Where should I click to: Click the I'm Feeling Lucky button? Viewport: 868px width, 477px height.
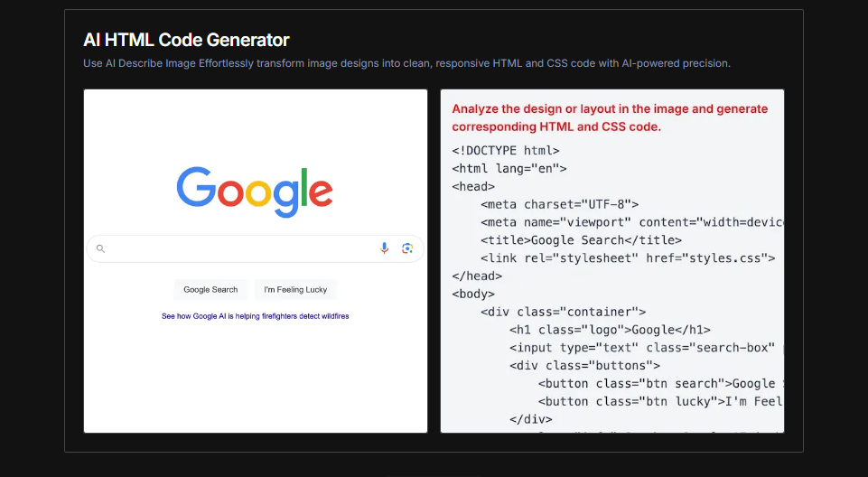295,289
